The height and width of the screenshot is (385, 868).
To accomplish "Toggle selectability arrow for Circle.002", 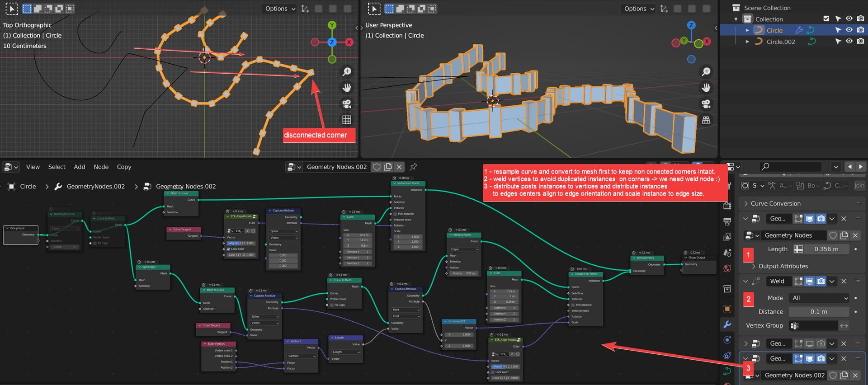I will tap(838, 42).
